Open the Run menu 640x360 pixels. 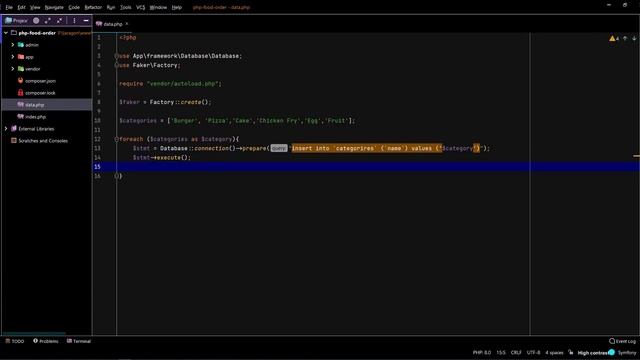click(x=111, y=7)
